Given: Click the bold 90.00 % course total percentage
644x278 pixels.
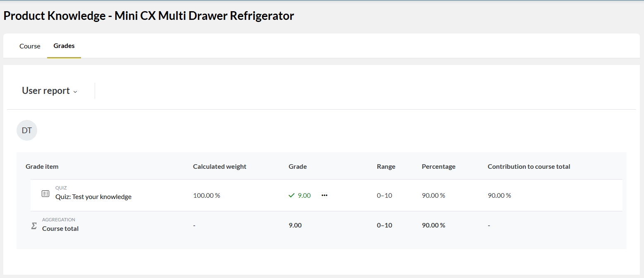Looking at the screenshot, I should 434,225.
